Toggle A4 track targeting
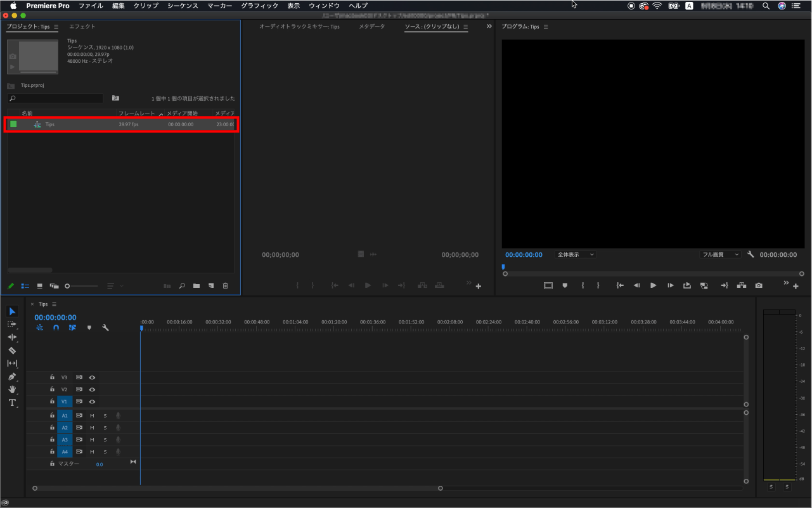Viewport: 812px width, 508px height. (x=65, y=452)
